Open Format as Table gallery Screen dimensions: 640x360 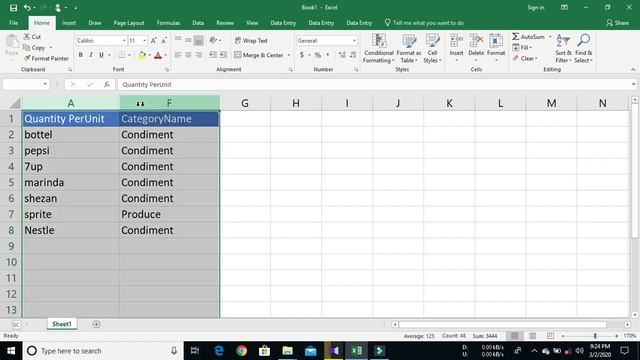pos(409,48)
